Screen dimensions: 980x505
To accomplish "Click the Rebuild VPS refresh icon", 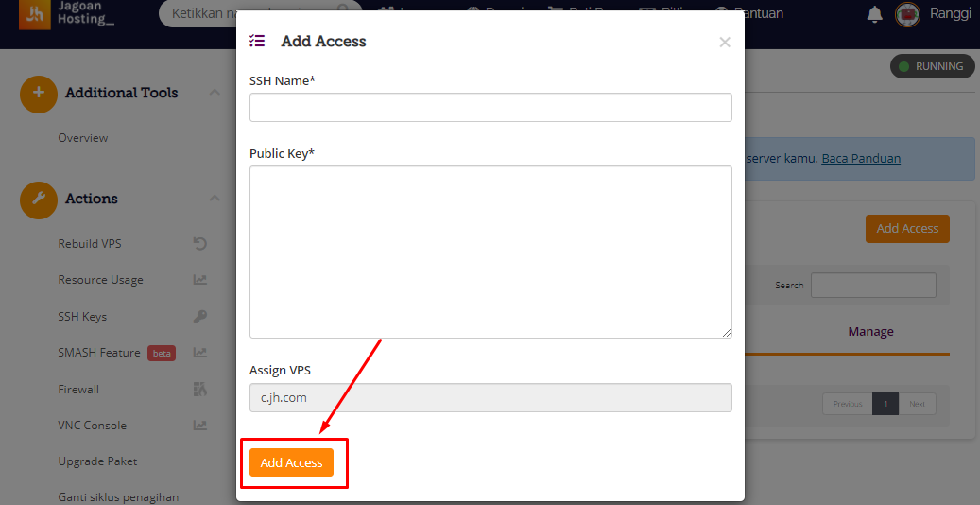I will (200, 243).
